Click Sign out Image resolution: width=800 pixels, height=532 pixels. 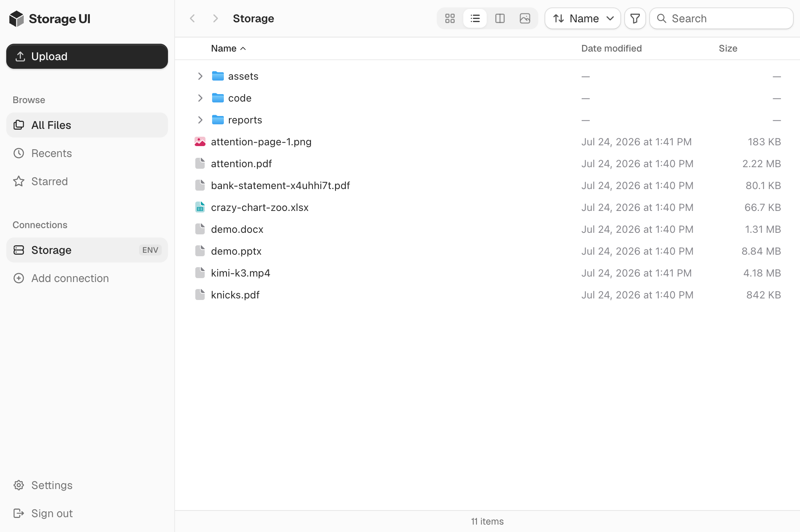pos(87,513)
